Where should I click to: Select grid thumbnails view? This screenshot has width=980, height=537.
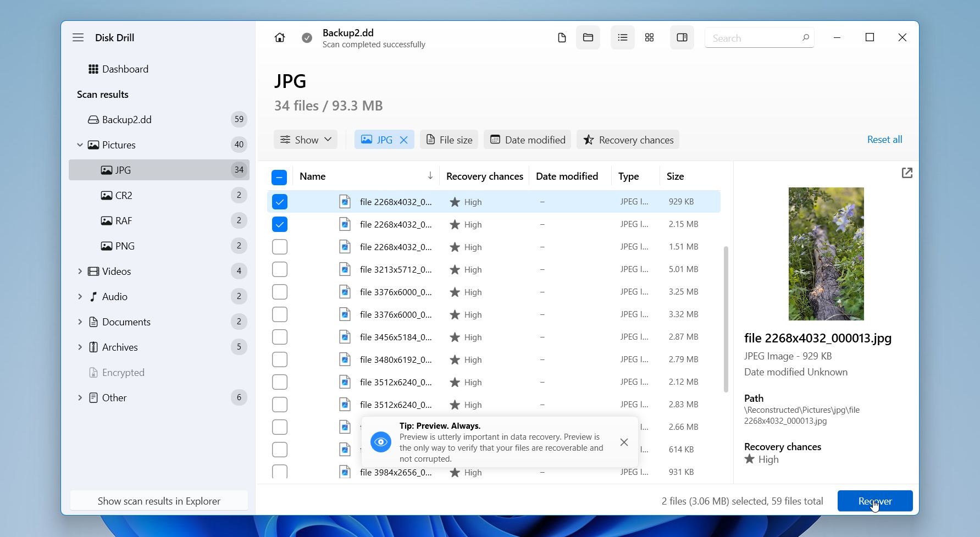(650, 37)
